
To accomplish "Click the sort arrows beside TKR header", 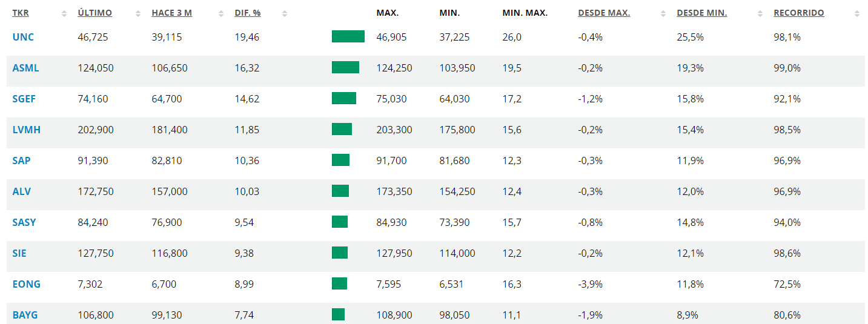I will (64, 13).
